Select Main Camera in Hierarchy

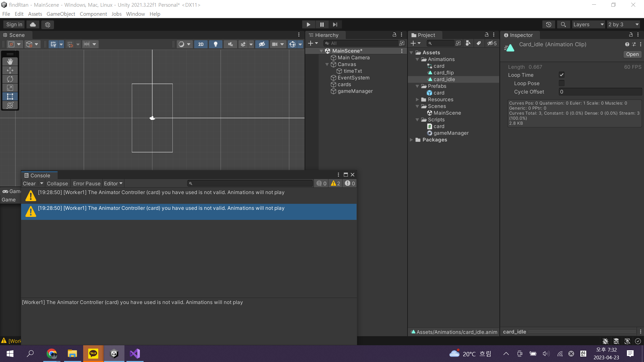point(354,58)
